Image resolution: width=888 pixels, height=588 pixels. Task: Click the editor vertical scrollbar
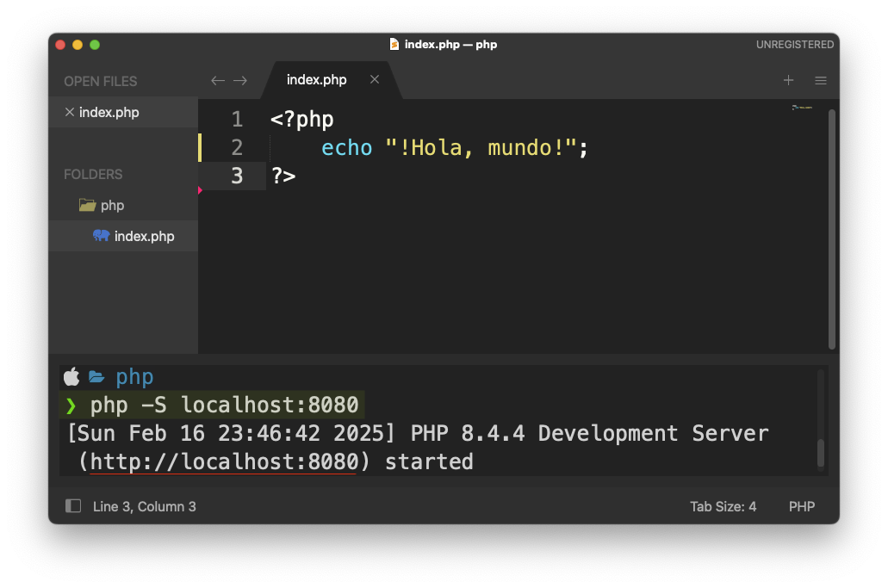tap(831, 228)
